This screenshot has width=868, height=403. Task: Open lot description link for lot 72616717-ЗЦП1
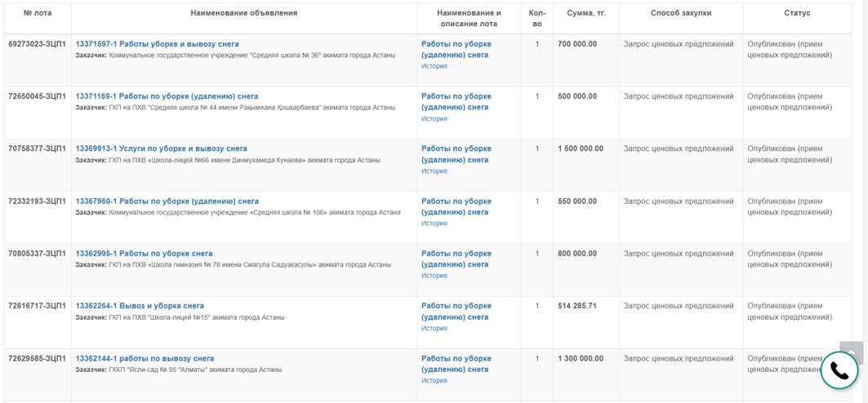tap(456, 312)
